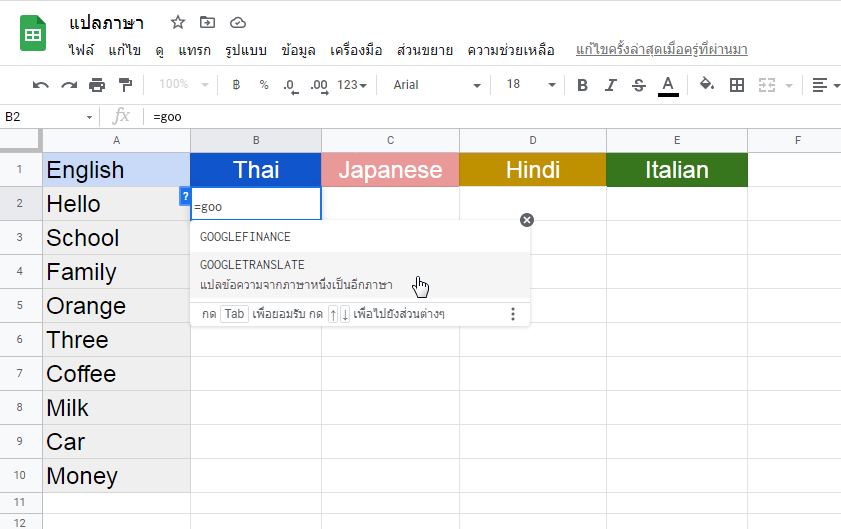Decrease decimal places
This screenshot has width=841, height=529.
(291, 86)
